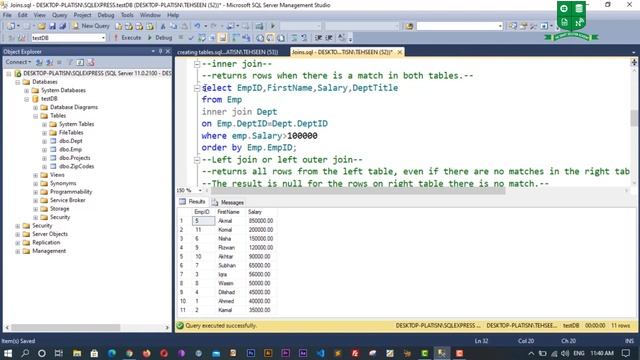Screen dimensions: 640x360
Task: Open the View menu
Action: (x=40, y=15)
